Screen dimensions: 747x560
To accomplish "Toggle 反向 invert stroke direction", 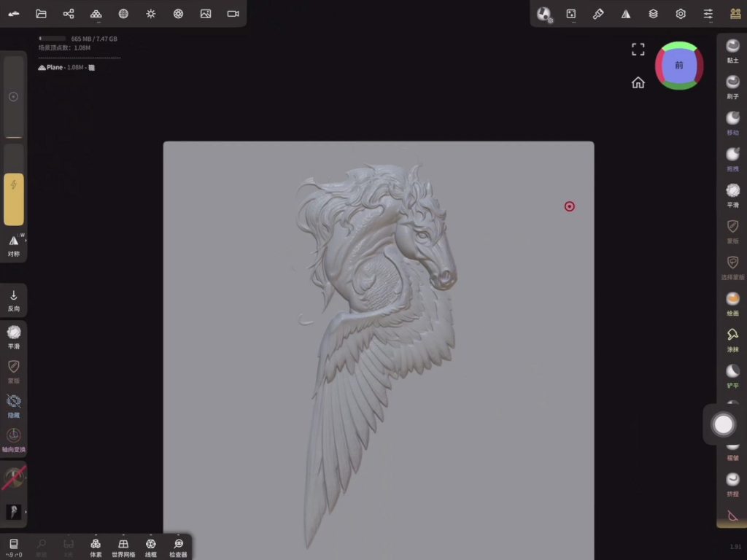I will (x=14, y=301).
